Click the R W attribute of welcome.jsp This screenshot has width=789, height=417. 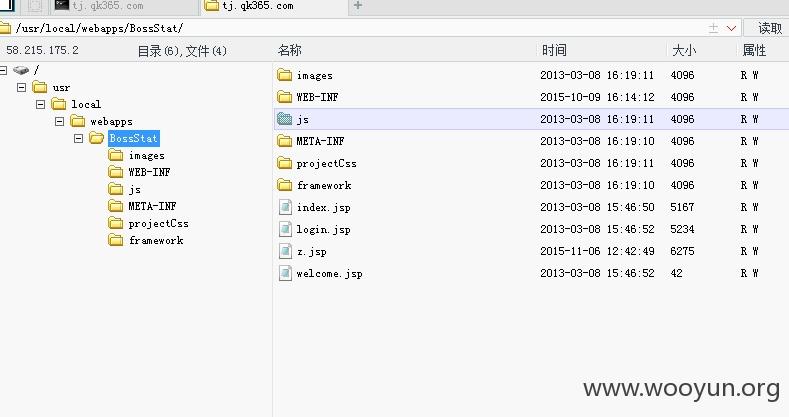(x=749, y=273)
